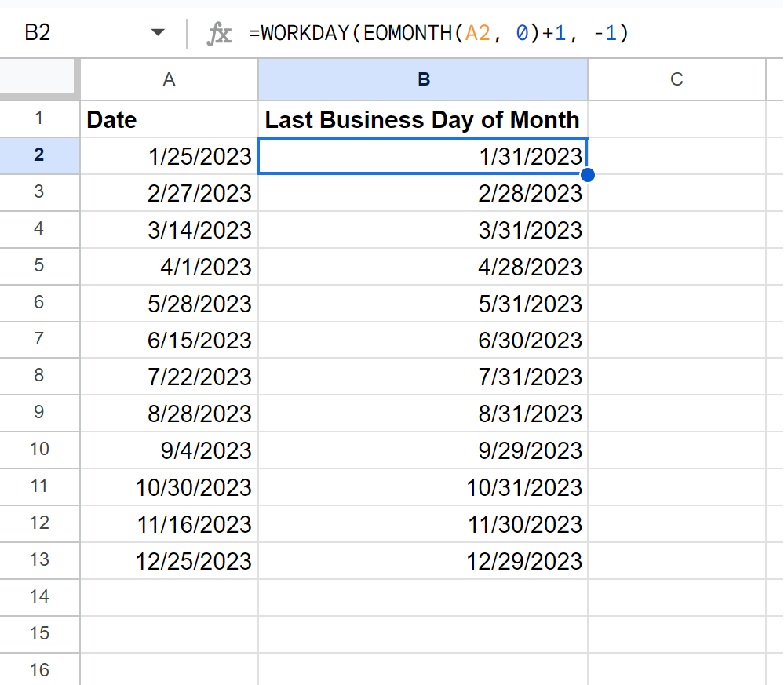Click cell containing 4/1/2023

coord(169,267)
